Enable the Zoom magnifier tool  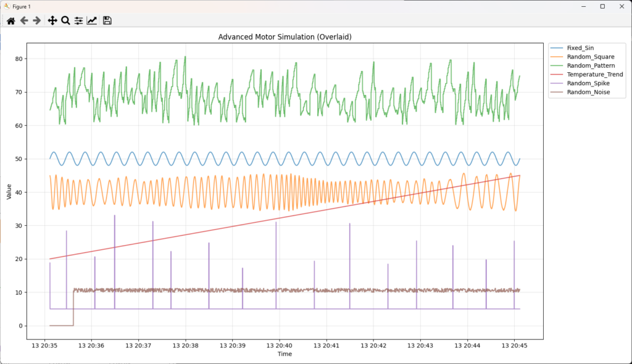tap(65, 20)
